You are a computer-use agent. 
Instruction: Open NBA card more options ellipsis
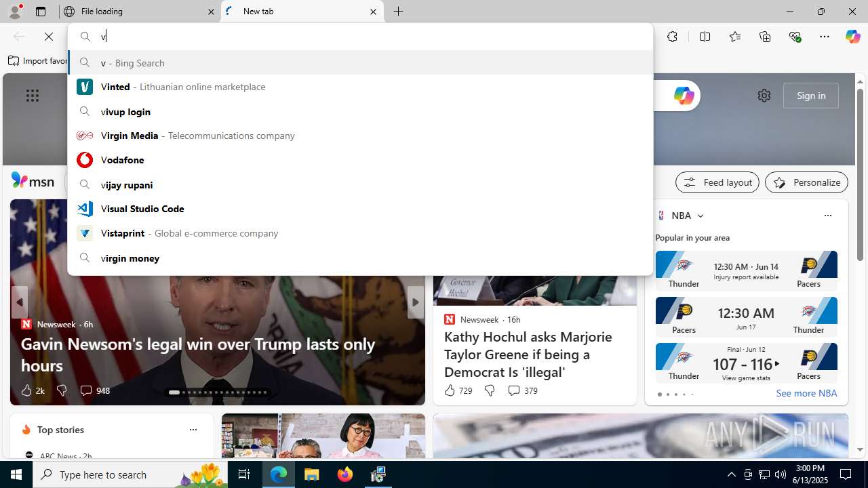827,216
